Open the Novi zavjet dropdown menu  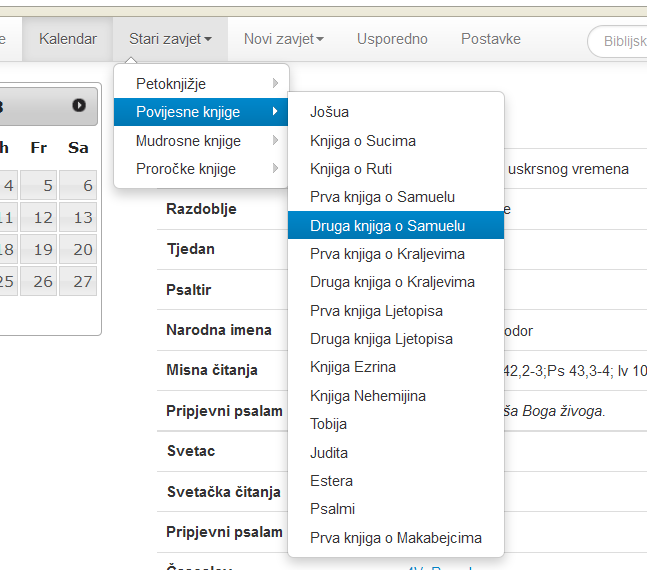point(284,39)
